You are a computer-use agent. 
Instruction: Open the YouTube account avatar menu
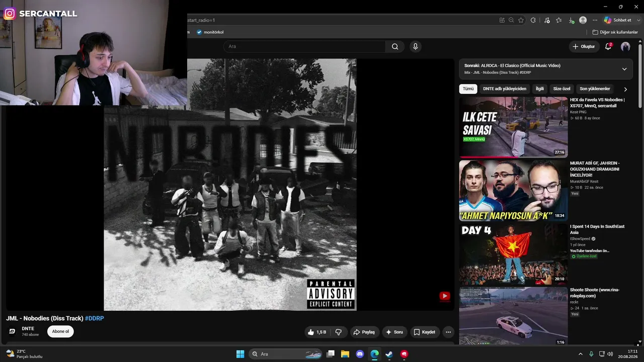(x=625, y=46)
